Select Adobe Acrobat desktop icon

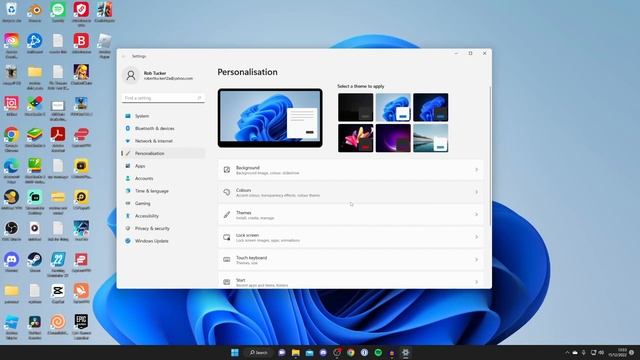tap(58, 138)
